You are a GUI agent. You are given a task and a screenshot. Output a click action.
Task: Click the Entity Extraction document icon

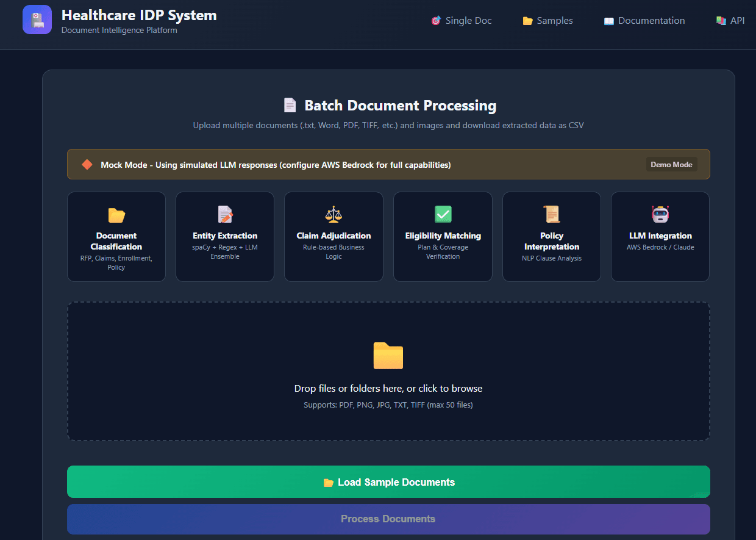pyautogui.click(x=224, y=215)
